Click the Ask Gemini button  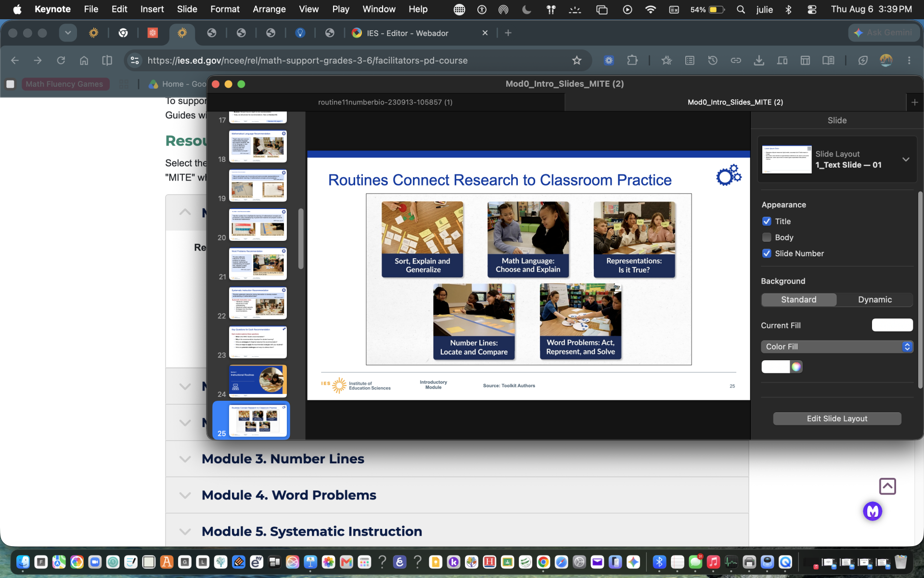[x=884, y=33]
